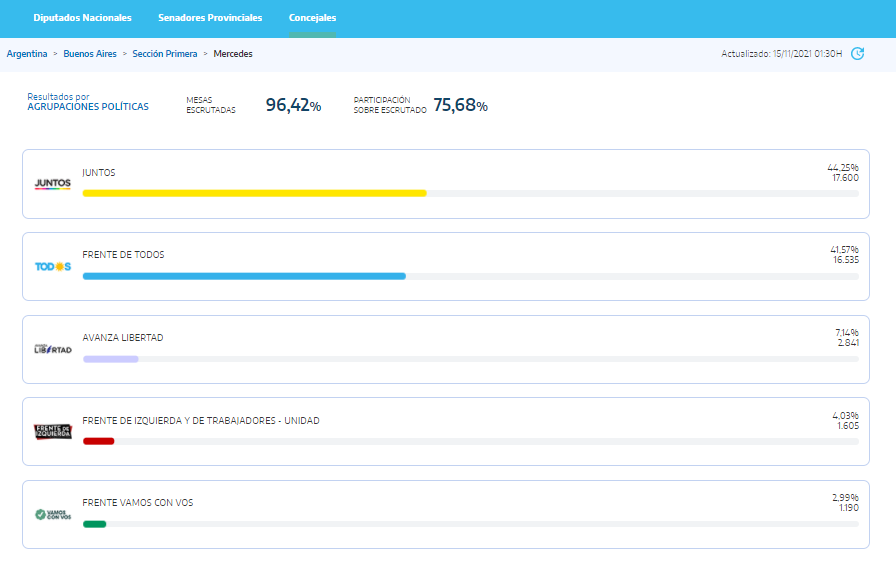Click the JUNTOS party logo

point(52,184)
